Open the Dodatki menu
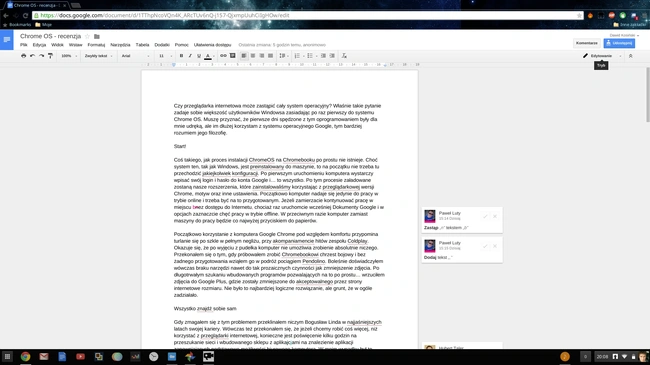This screenshot has height=365, width=650. click(x=162, y=45)
